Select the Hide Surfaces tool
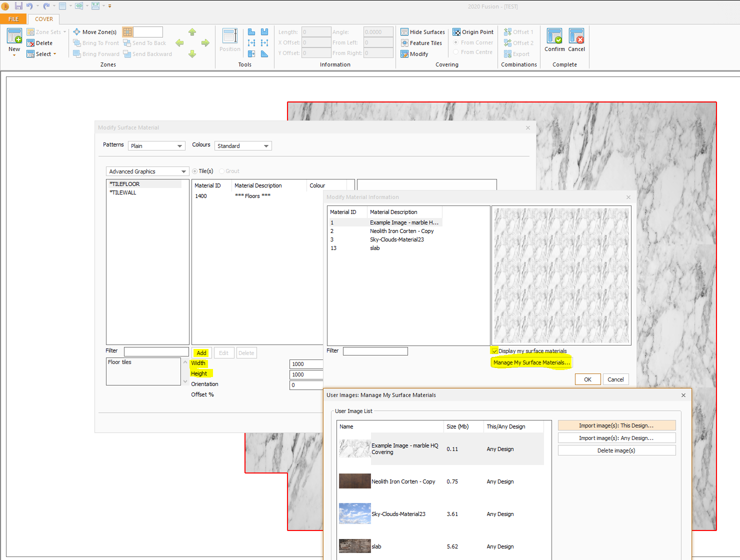 click(x=422, y=32)
